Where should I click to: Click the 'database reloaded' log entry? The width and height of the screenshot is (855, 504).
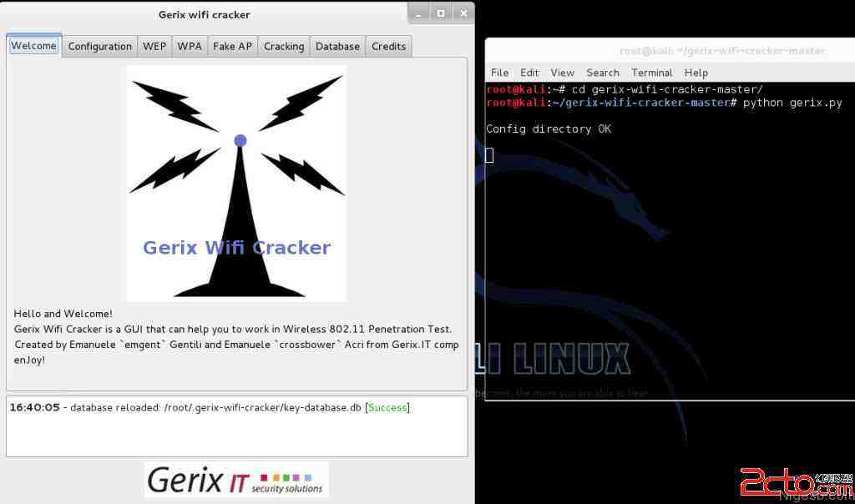click(210, 407)
